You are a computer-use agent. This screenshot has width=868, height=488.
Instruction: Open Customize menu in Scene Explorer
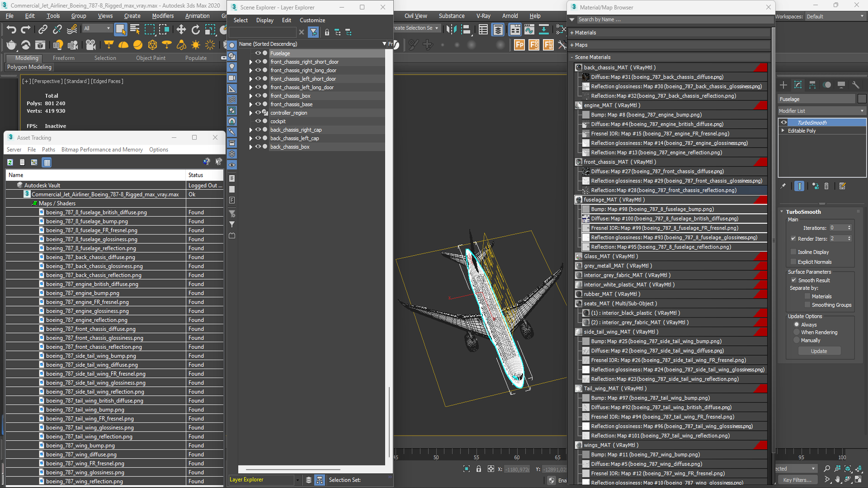[x=312, y=20]
